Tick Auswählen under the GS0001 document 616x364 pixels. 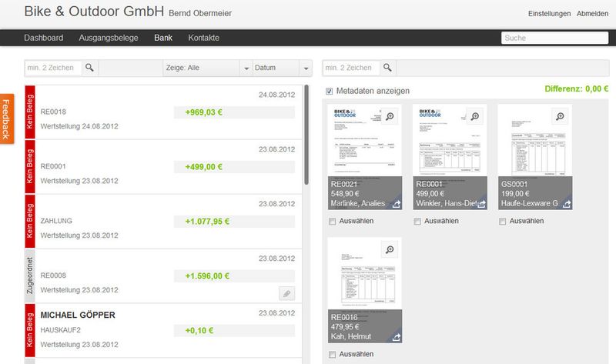coord(503,222)
